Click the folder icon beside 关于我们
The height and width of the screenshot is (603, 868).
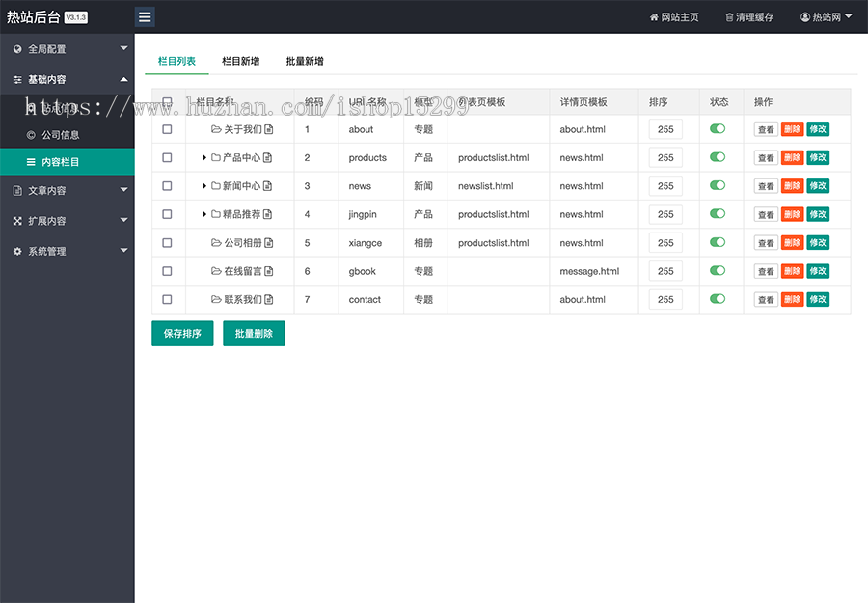point(216,129)
